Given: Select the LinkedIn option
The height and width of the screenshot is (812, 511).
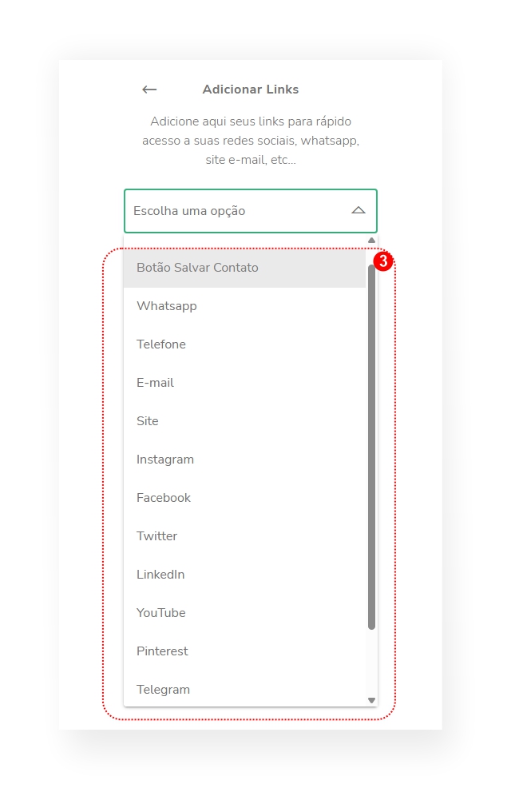Looking at the screenshot, I should (x=244, y=575).
